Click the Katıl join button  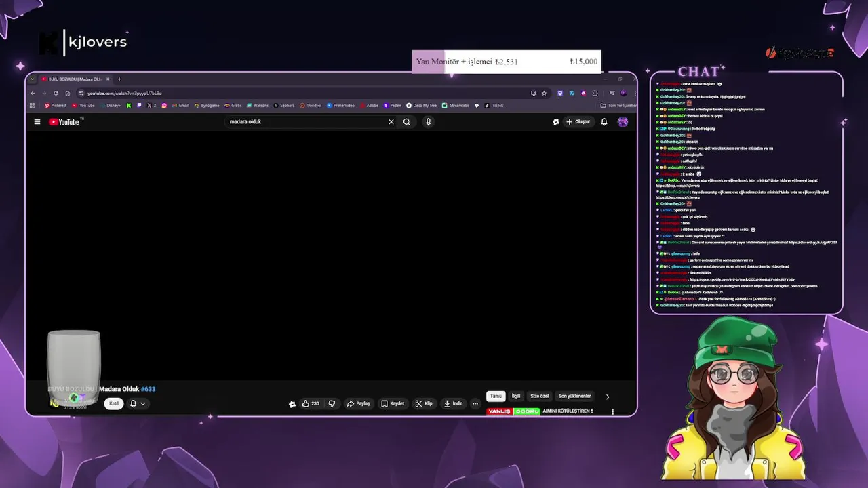(114, 403)
